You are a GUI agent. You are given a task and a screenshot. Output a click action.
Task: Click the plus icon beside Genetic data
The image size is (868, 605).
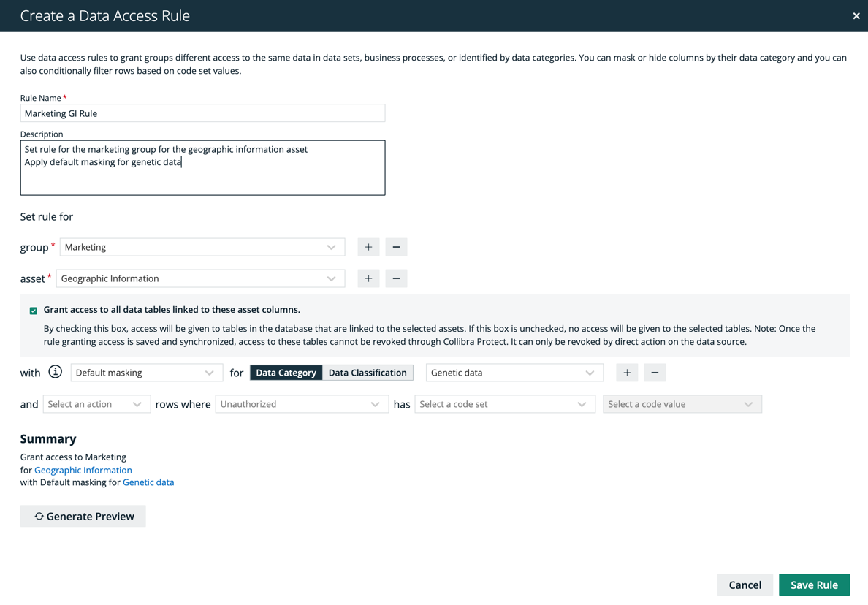tap(627, 373)
